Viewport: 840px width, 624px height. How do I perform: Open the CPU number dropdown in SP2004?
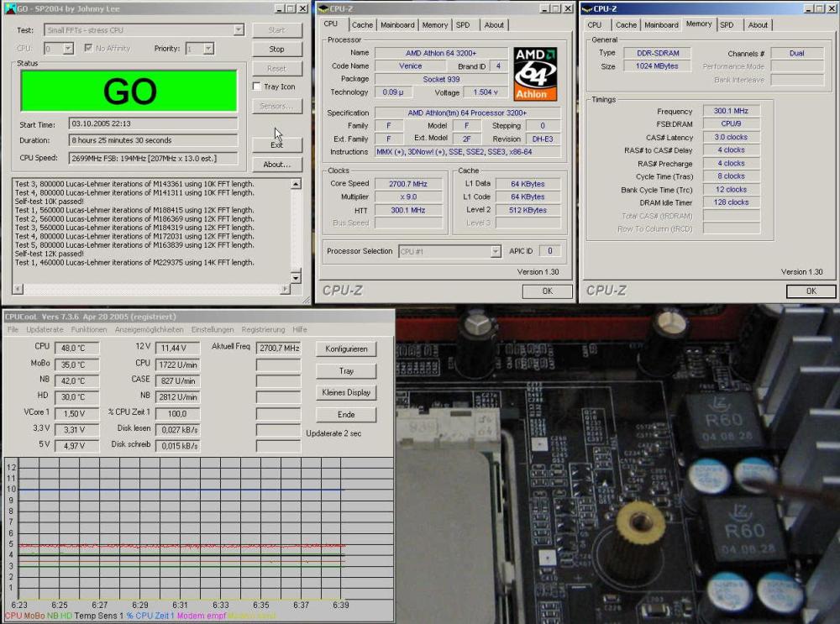(x=68, y=49)
